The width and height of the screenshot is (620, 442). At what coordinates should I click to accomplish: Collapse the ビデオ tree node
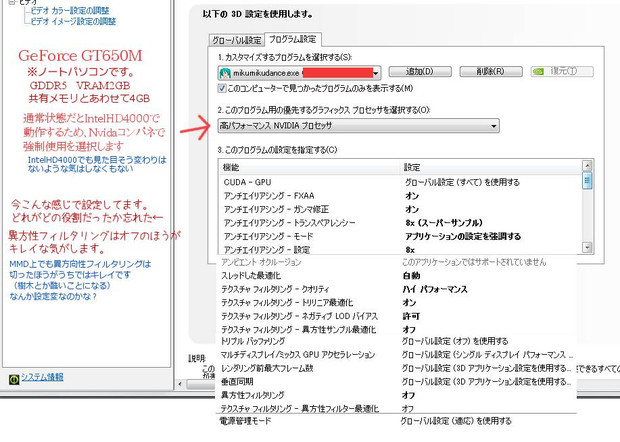[x=11, y=2]
